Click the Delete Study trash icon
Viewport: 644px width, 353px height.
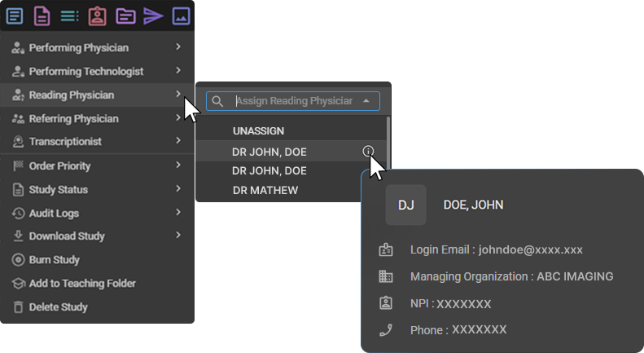pyautogui.click(x=18, y=307)
